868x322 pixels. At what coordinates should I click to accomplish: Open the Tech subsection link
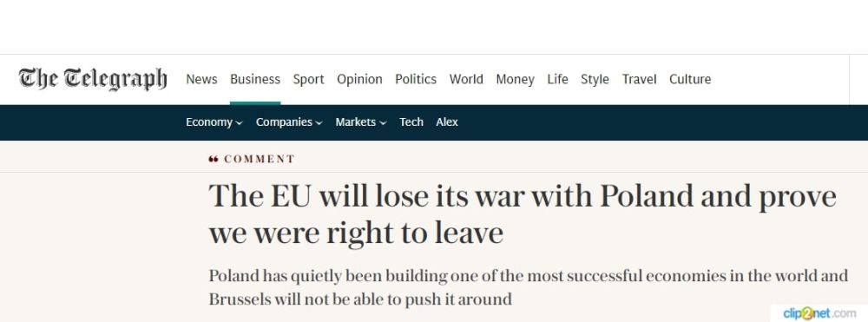click(x=411, y=122)
